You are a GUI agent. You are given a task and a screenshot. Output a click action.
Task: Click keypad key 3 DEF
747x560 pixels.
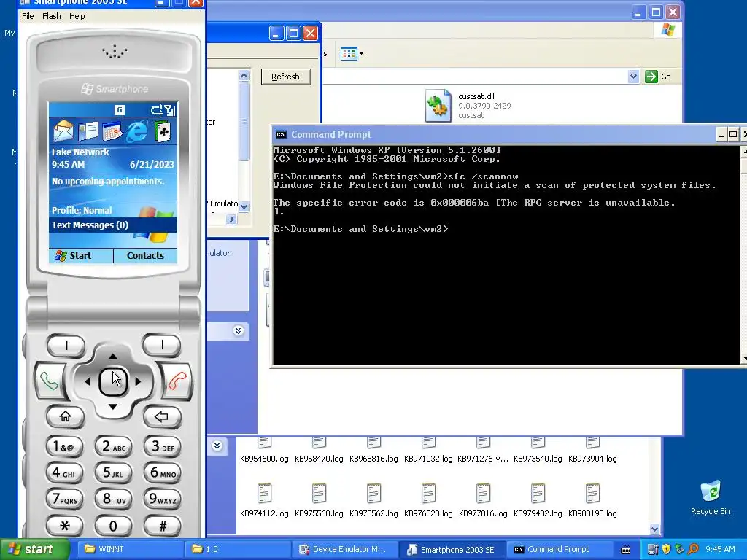(163, 447)
